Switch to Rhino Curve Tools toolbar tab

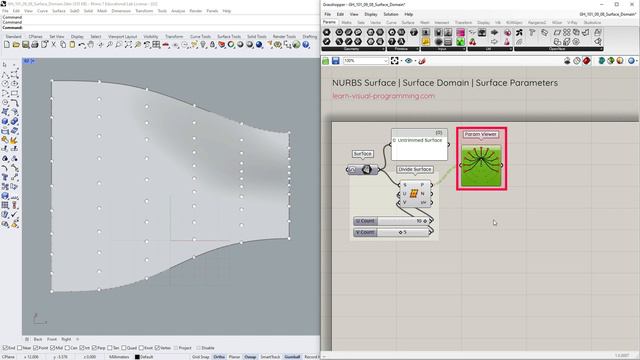click(x=200, y=36)
